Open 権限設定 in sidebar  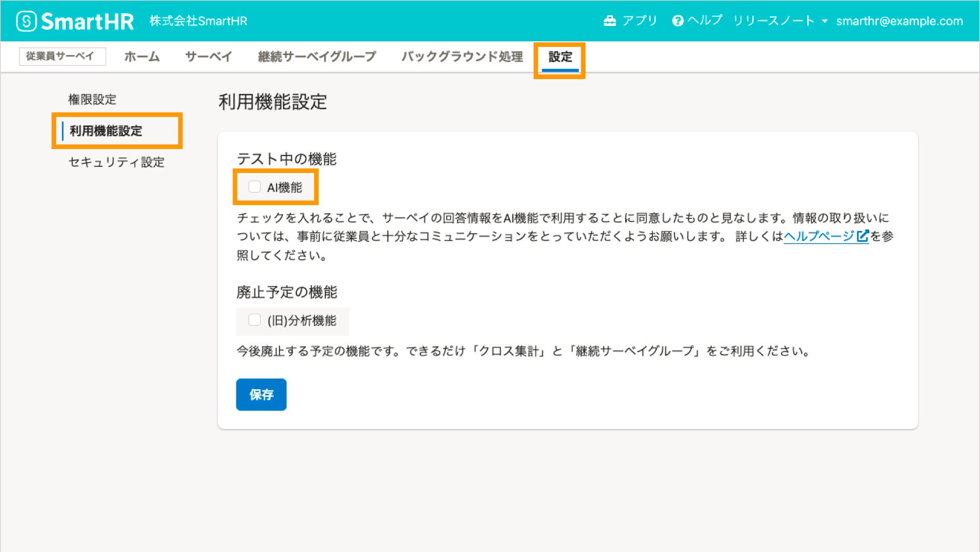point(92,99)
